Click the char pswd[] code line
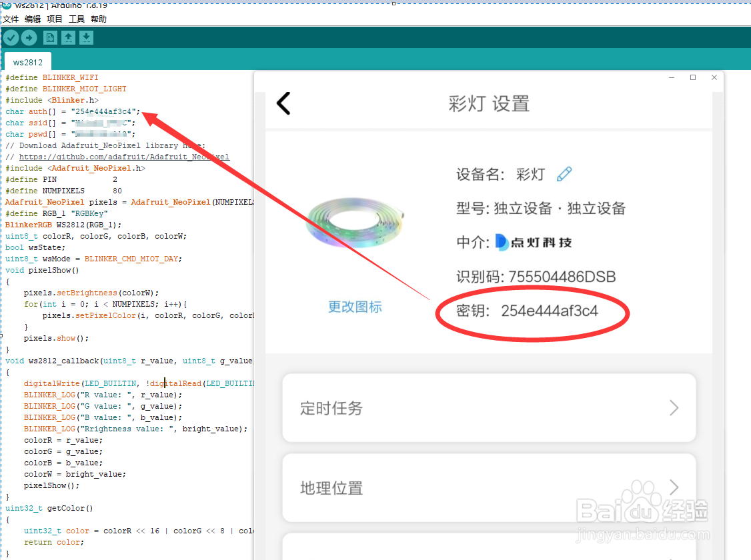The image size is (751, 560). pos(71,135)
